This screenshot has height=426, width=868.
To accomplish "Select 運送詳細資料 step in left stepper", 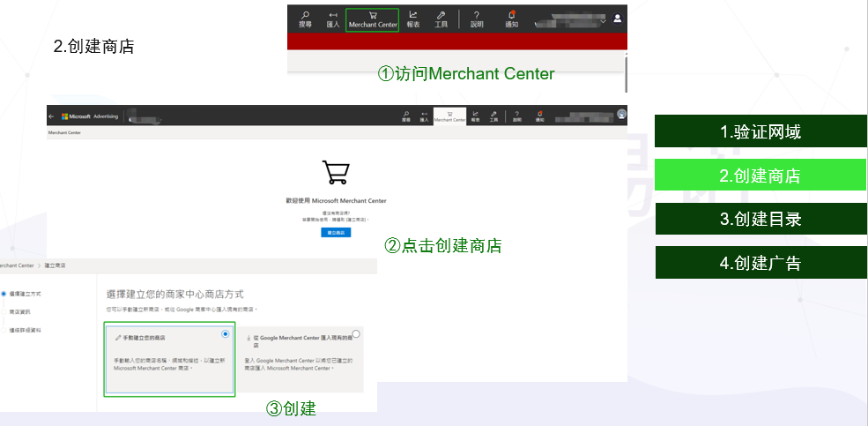I will (x=21, y=330).
